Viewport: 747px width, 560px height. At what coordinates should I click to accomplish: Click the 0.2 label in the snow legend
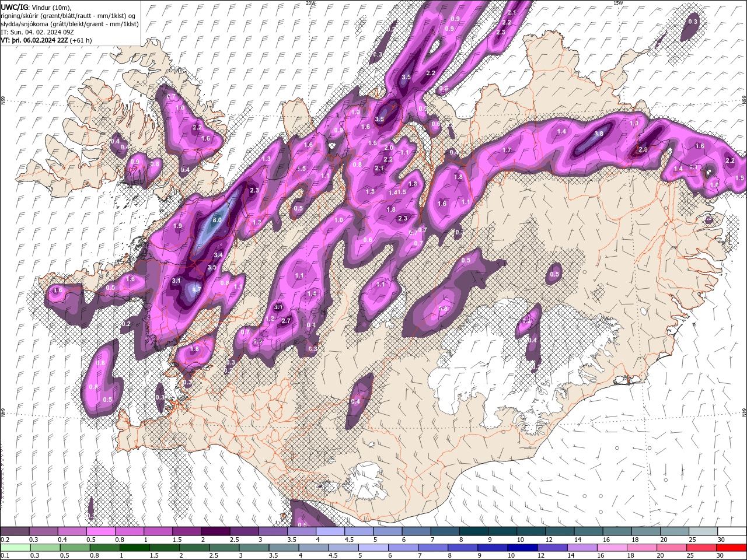point(5,540)
